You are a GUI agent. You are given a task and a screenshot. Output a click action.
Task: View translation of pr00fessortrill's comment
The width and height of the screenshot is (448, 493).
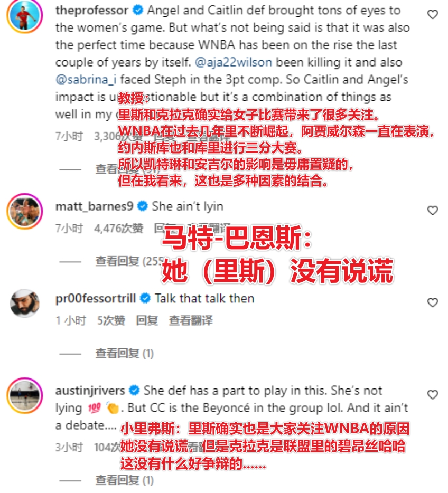pyautogui.click(x=191, y=320)
